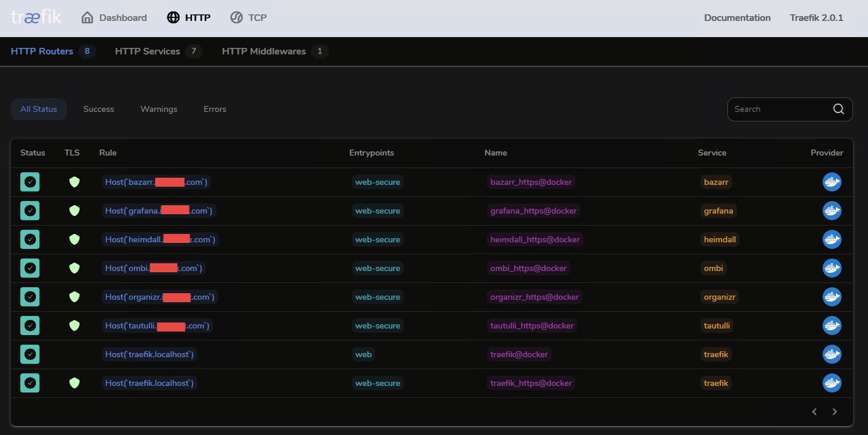The image size is (868, 435).
Task: Click status icon for traefik_https@docker row
Action: click(30, 383)
